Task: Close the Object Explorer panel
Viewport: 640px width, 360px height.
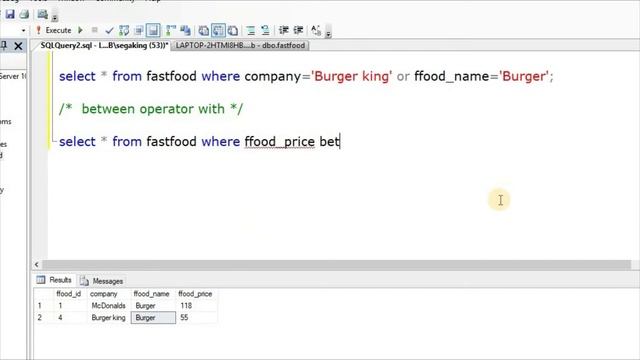Action: pyautogui.click(x=18, y=46)
